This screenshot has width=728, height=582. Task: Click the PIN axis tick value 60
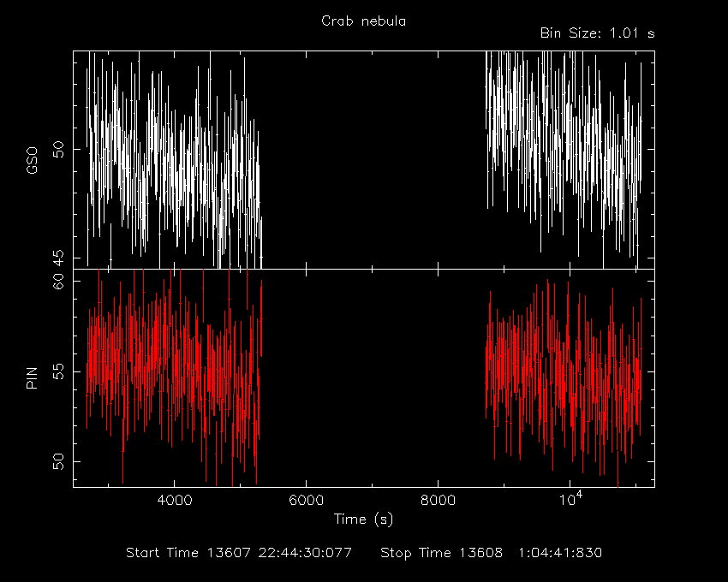click(x=58, y=282)
